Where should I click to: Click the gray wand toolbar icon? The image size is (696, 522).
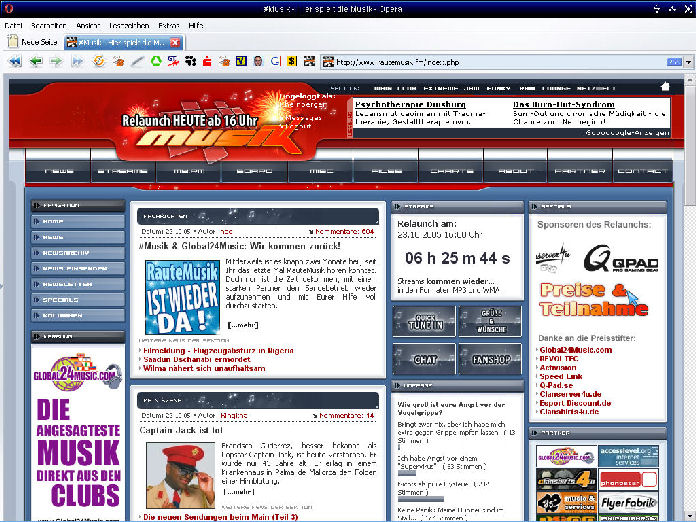point(138,61)
